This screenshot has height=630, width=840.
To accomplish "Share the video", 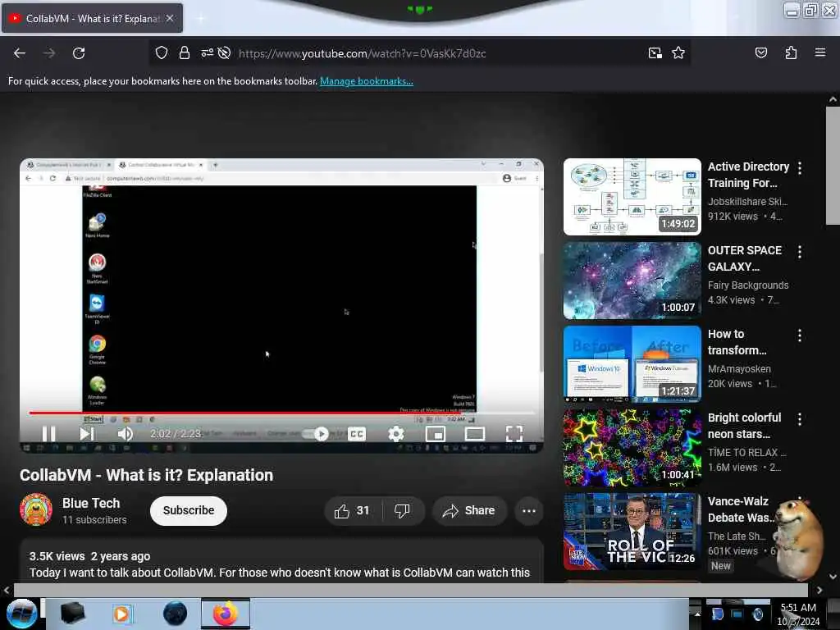I will click(x=468, y=510).
